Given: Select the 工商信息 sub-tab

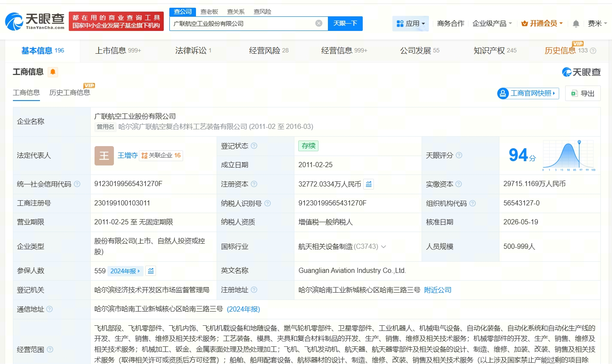Looking at the screenshot, I should (x=26, y=92).
